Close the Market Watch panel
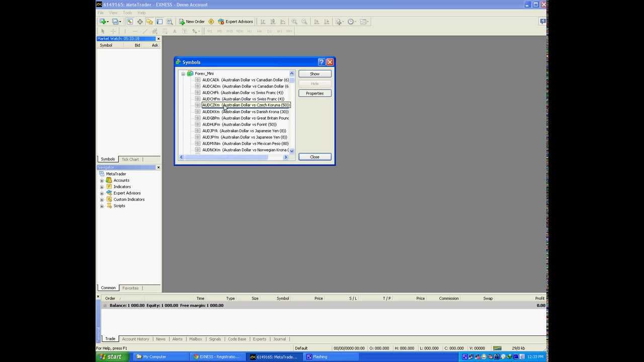Image resolution: width=644 pixels, height=362 pixels. coord(158,39)
